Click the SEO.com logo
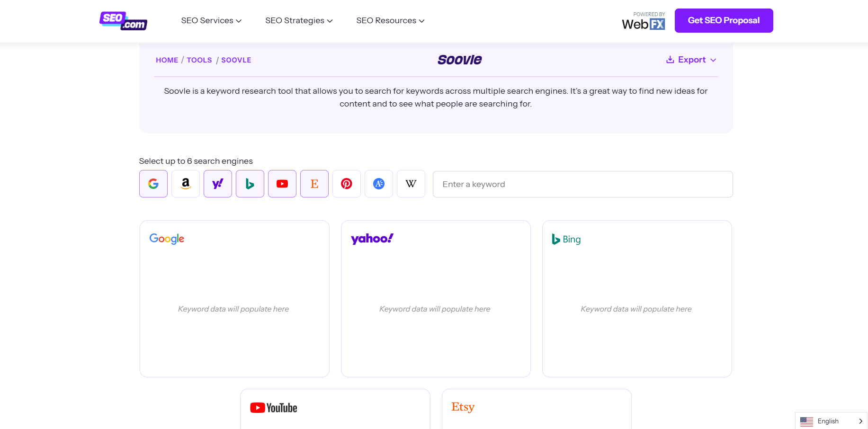The image size is (868, 429). (x=123, y=21)
